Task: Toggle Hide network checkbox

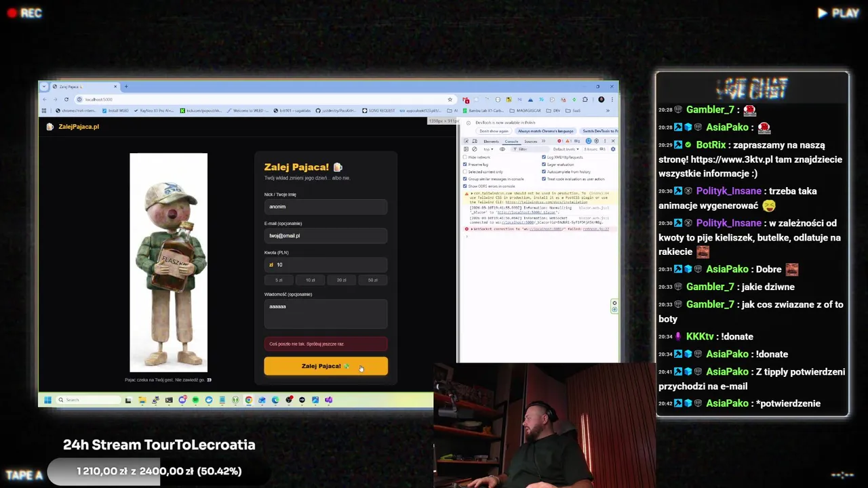Action: tap(465, 157)
